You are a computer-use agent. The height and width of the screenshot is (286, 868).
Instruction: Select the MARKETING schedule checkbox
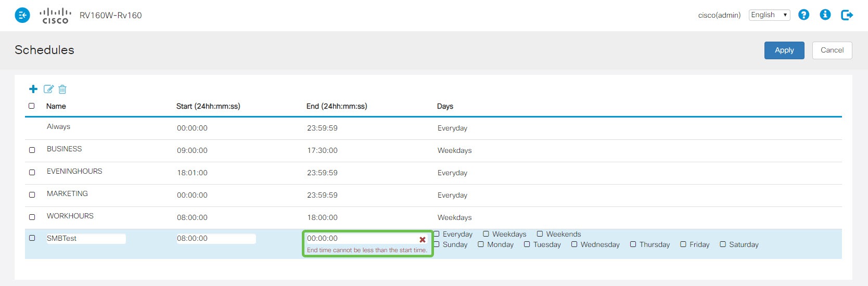coord(32,194)
